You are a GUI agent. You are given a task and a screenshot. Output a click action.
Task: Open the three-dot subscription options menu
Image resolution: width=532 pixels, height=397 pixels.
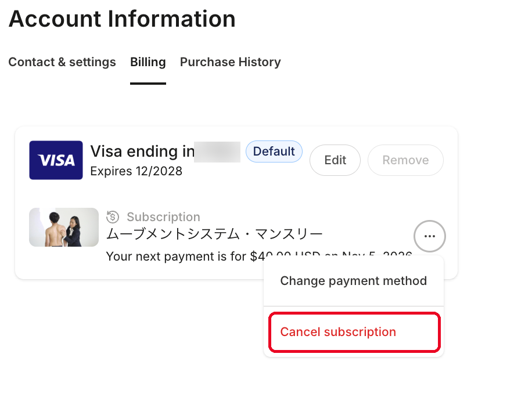coord(430,236)
